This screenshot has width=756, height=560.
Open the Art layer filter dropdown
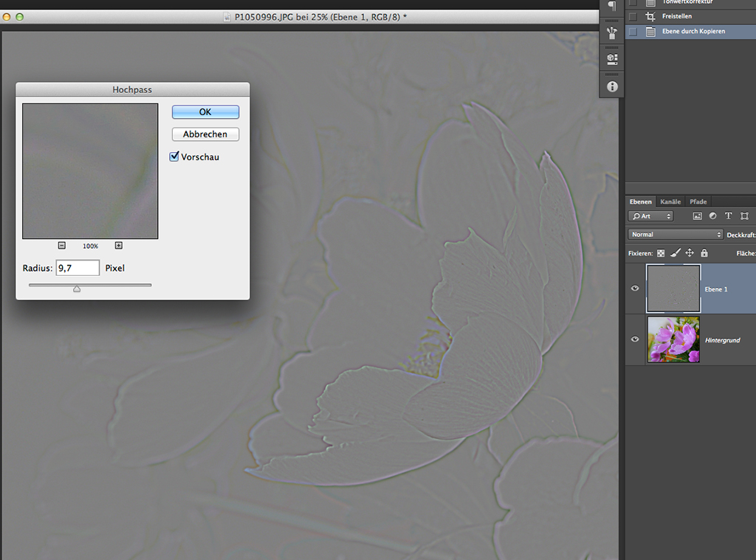[x=650, y=216]
